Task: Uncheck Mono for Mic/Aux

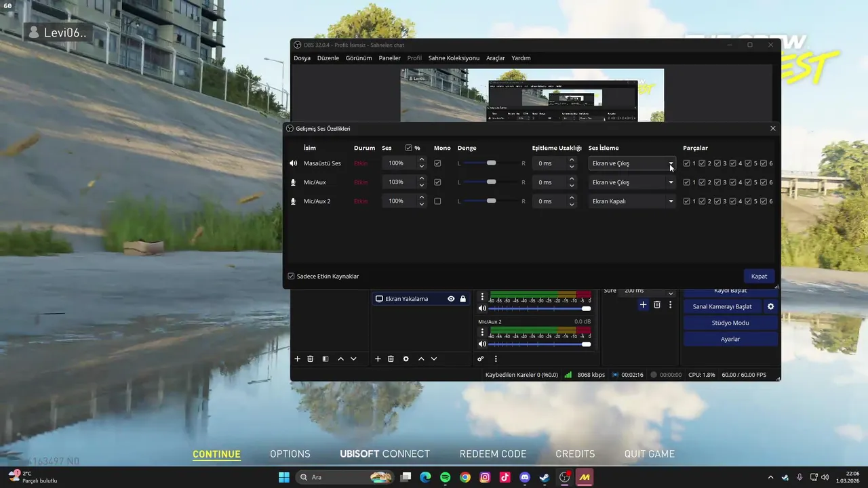Action: (437, 182)
